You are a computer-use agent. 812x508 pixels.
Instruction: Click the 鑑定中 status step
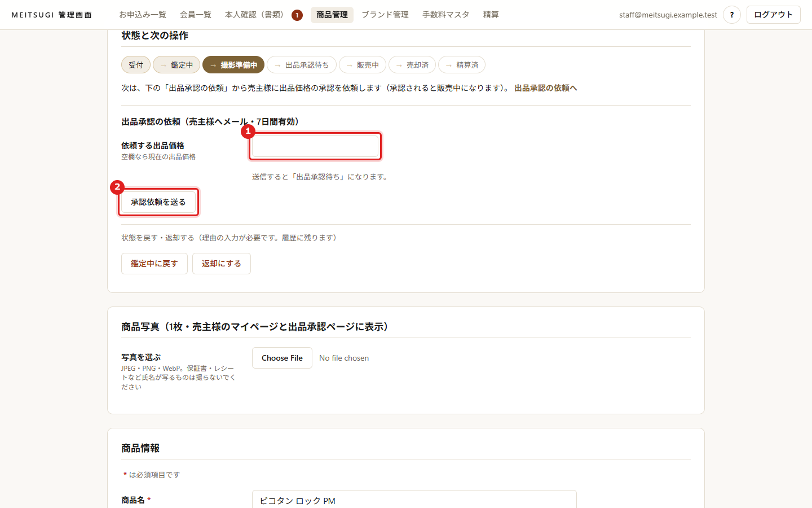[176, 65]
